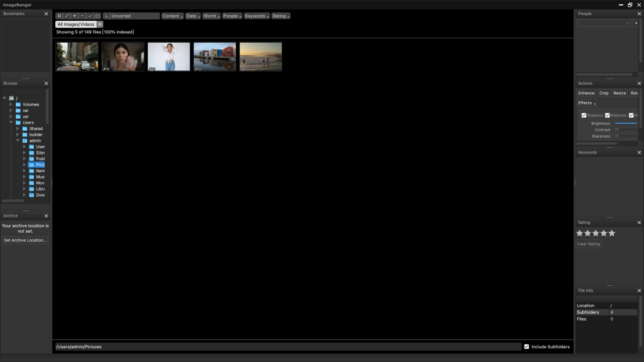Uncheck the Midtones checkbox
The image size is (644, 362).
pyautogui.click(x=607, y=116)
